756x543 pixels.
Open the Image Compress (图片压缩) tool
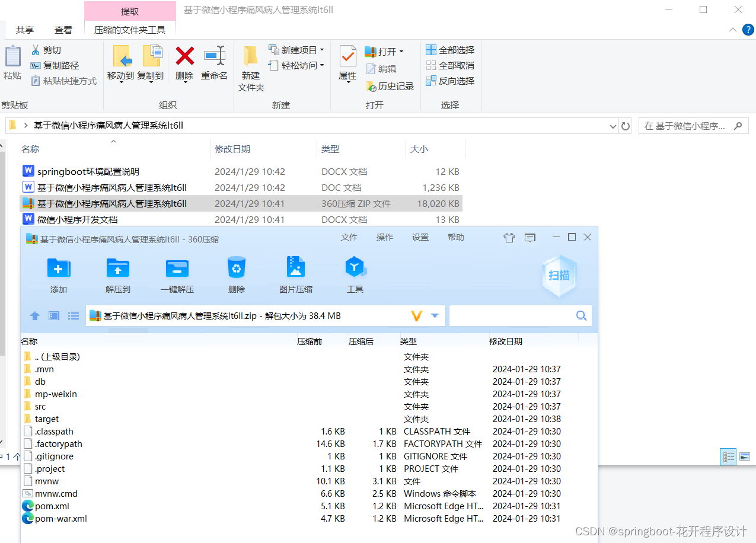[296, 275]
